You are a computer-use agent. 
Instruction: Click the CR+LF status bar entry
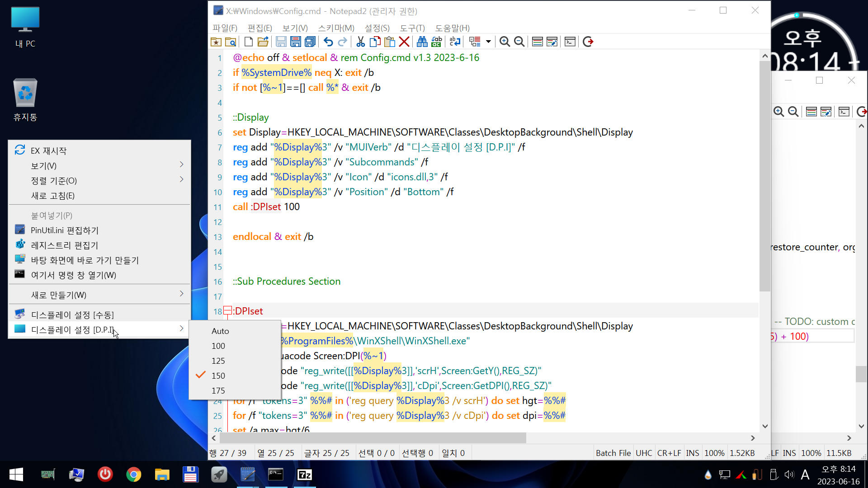(x=669, y=453)
